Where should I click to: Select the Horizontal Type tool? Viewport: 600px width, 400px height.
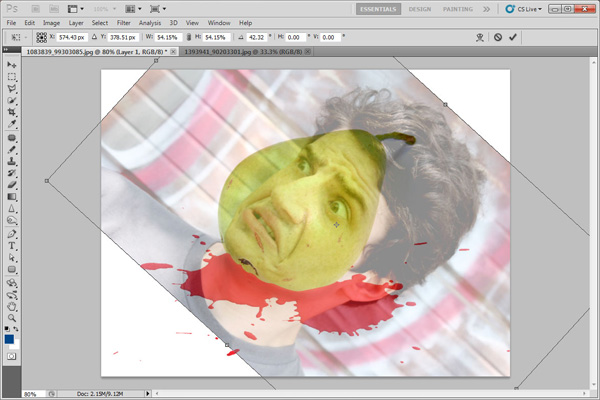(x=12, y=244)
